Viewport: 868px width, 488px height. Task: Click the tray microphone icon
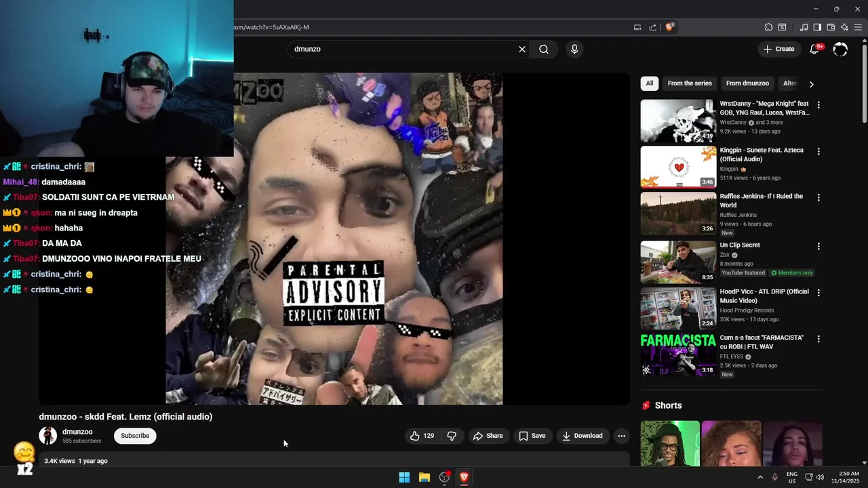(775, 477)
